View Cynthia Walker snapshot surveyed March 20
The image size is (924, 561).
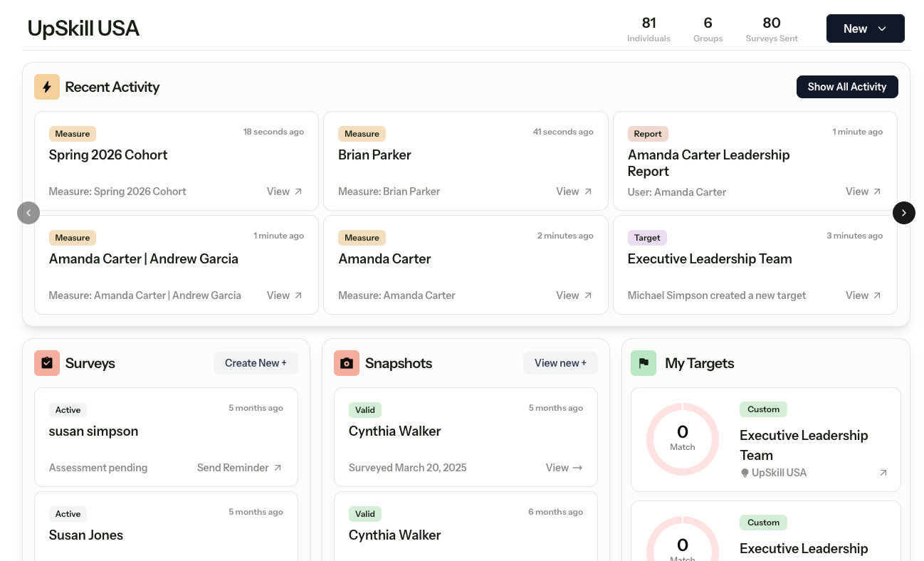(565, 468)
